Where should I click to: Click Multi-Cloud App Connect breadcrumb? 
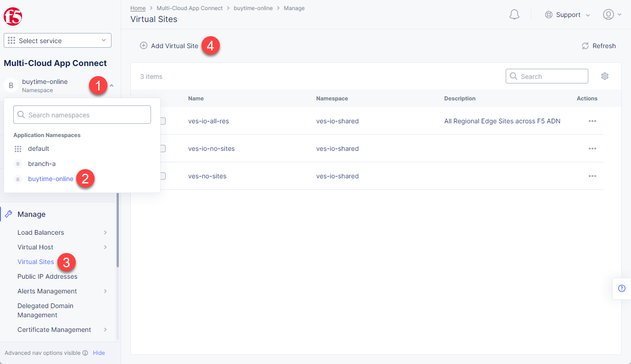click(x=190, y=8)
